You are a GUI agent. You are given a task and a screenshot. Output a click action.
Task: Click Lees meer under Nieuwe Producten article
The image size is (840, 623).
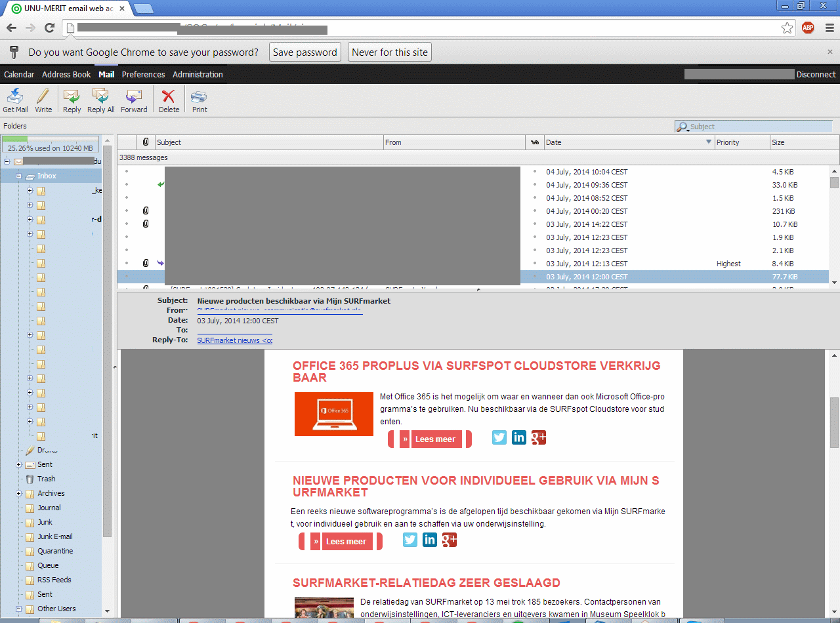pos(341,542)
